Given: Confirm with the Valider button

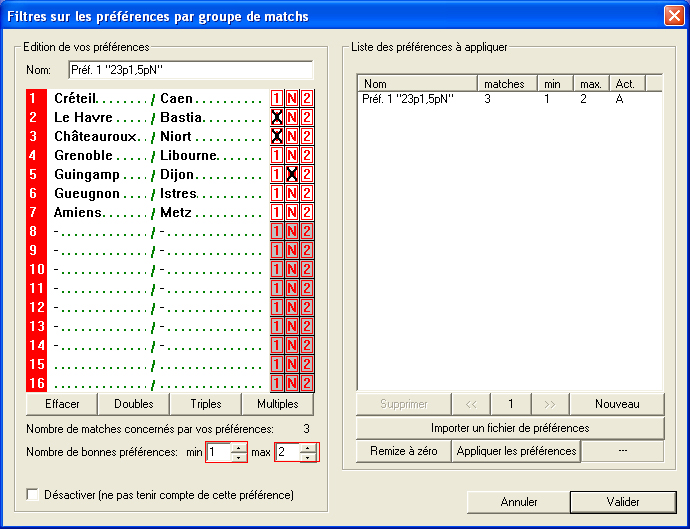Looking at the screenshot, I should 623,502.
